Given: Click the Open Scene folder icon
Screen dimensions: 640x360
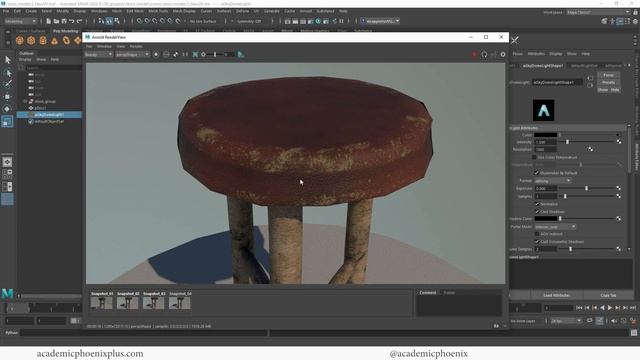Looking at the screenshot, I should click(56, 21).
